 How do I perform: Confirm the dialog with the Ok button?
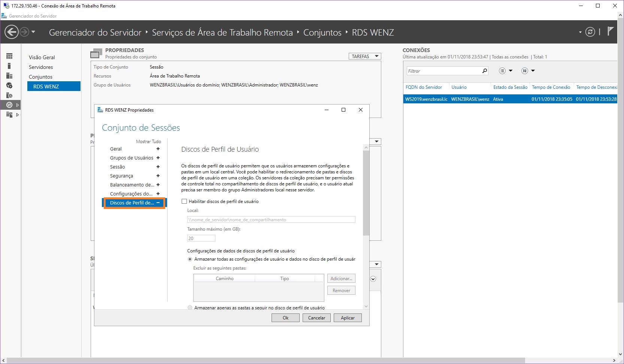coord(285,318)
